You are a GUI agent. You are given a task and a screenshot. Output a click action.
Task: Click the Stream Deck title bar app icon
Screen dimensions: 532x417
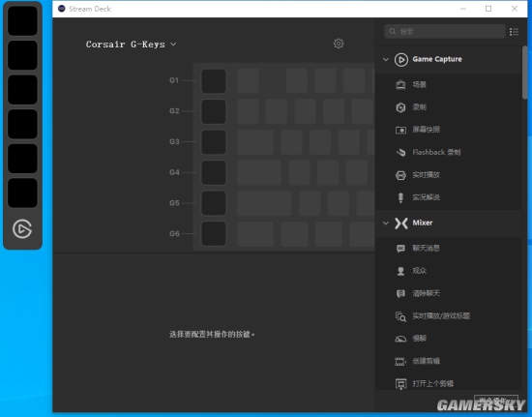(61, 9)
